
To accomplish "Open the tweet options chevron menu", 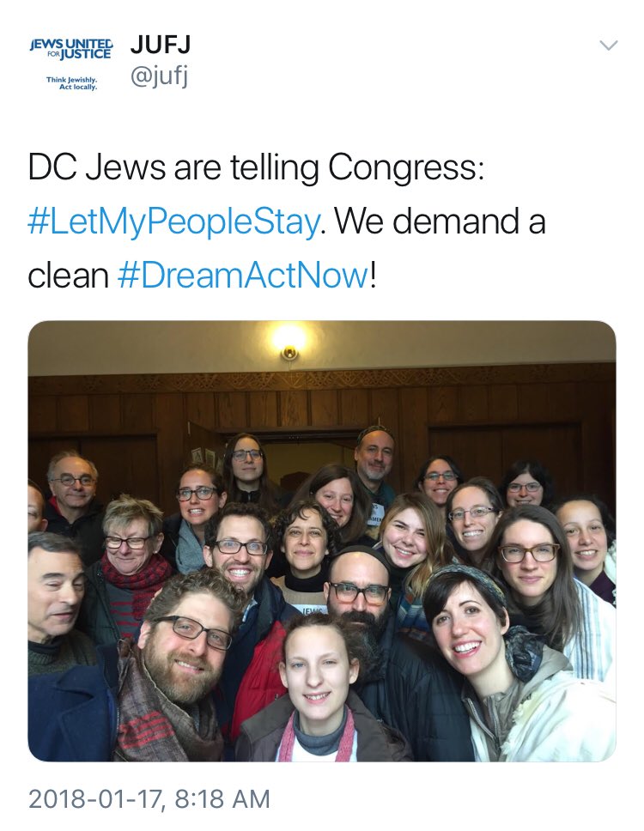I will (609, 45).
